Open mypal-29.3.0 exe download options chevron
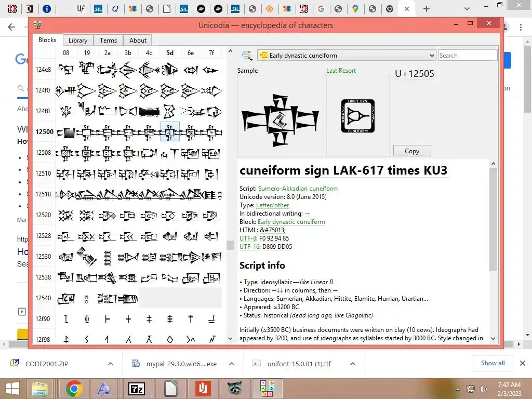Image resolution: width=532 pixels, height=399 pixels. (232, 364)
